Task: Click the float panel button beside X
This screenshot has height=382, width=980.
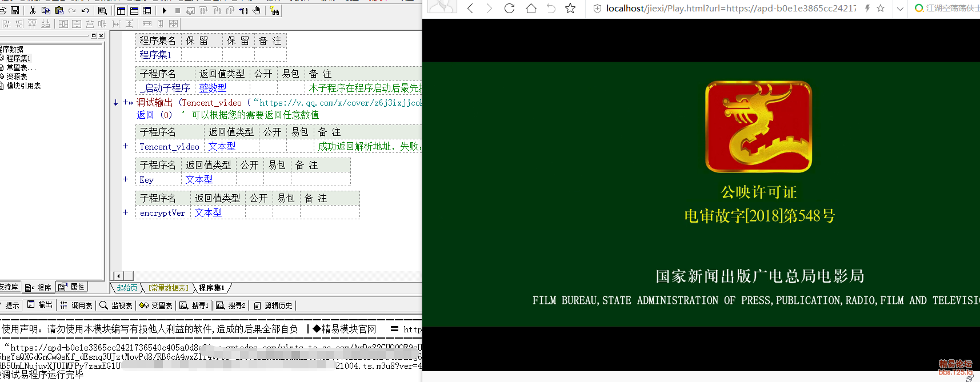Action: click(x=94, y=35)
